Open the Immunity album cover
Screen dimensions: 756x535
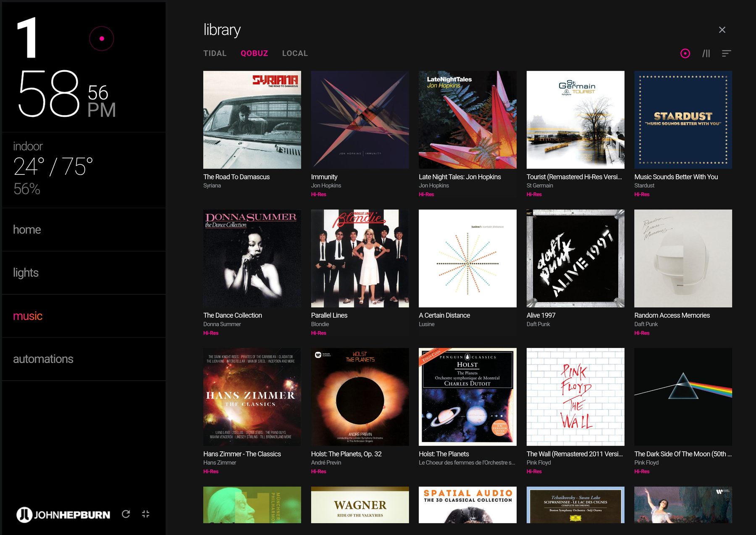[360, 120]
